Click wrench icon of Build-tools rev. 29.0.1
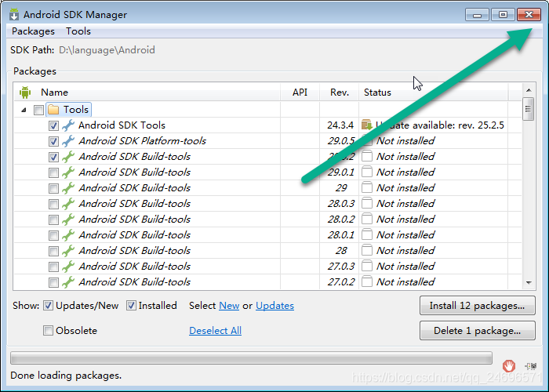This screenshot has height=392, width=549. pos(68,172)
